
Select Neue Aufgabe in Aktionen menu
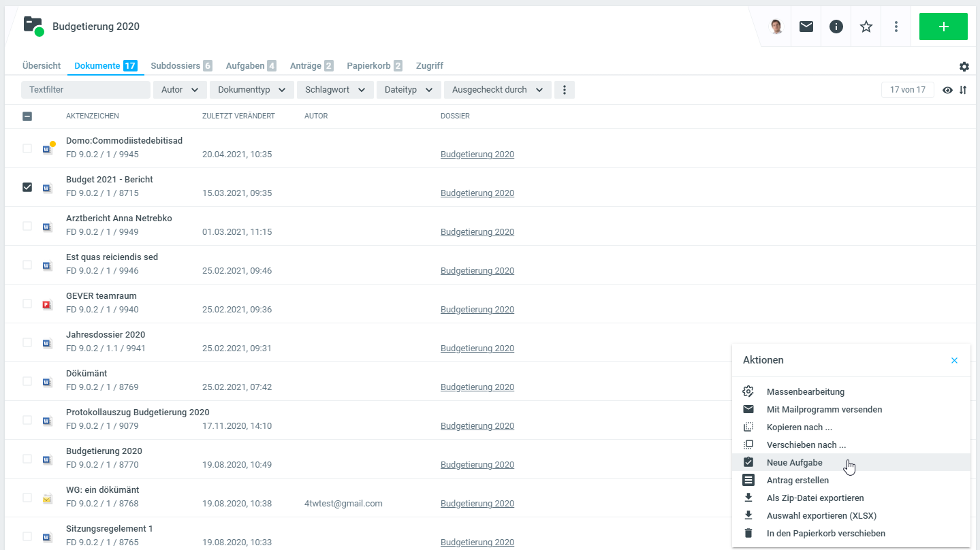click(794, 463)
